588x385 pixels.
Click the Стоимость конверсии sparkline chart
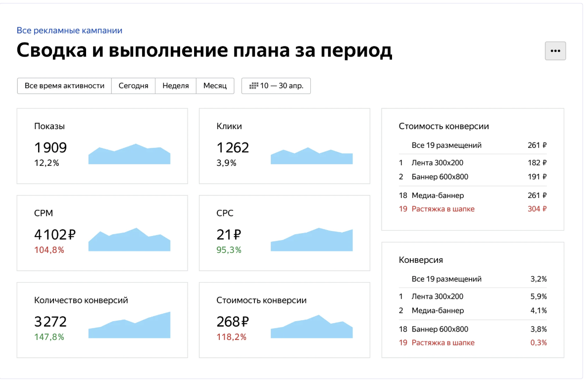(x=311, y=328)
